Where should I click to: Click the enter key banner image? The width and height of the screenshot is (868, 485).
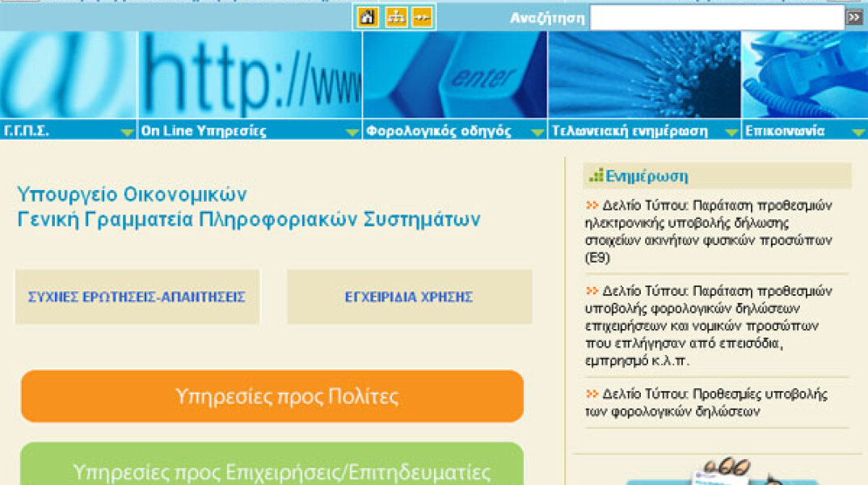coord(455,74)
